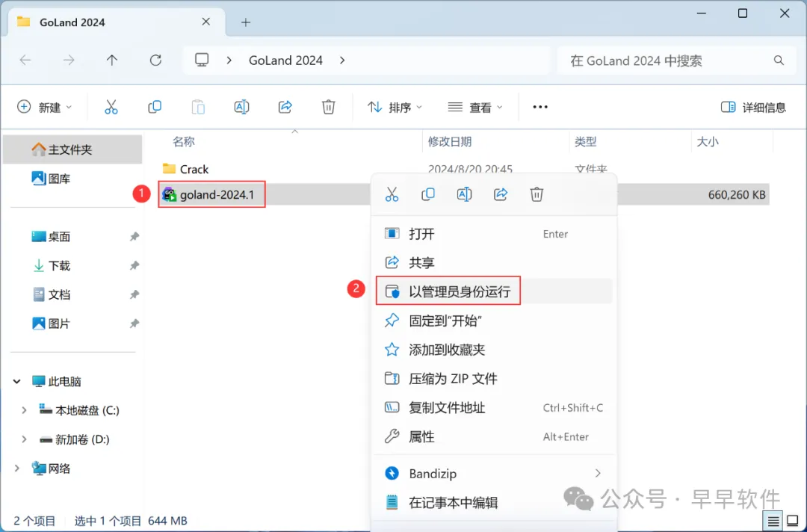This screenshot has height=532, width=807.
Task: Expand 本地磁盘 (C:) in the sidebar
Action: 24,410
